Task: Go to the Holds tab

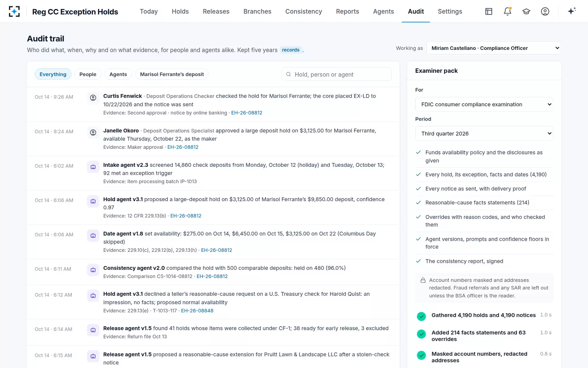Action: (180, 11)
